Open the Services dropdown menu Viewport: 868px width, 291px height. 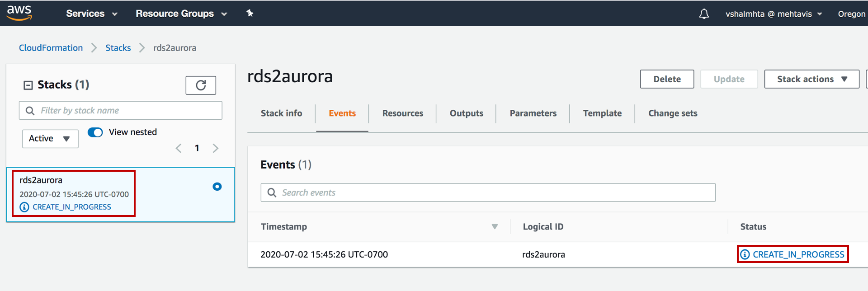92,14
